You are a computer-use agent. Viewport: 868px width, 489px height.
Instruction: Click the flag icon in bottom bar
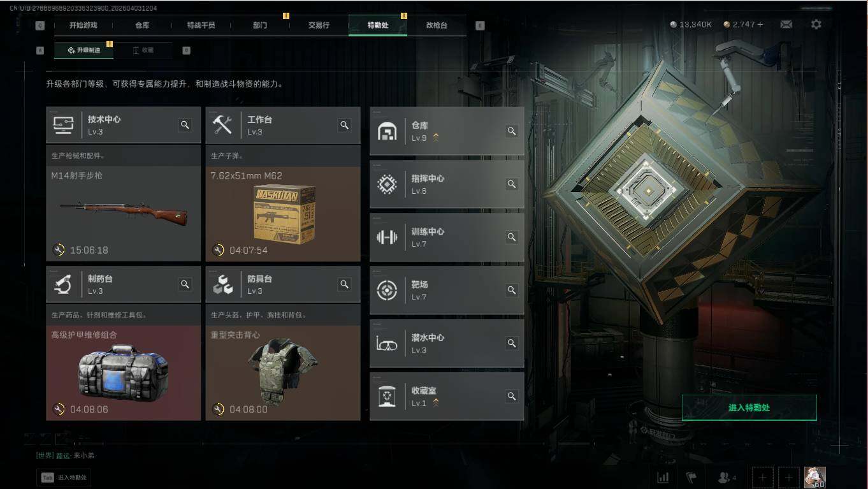point(691,477)
